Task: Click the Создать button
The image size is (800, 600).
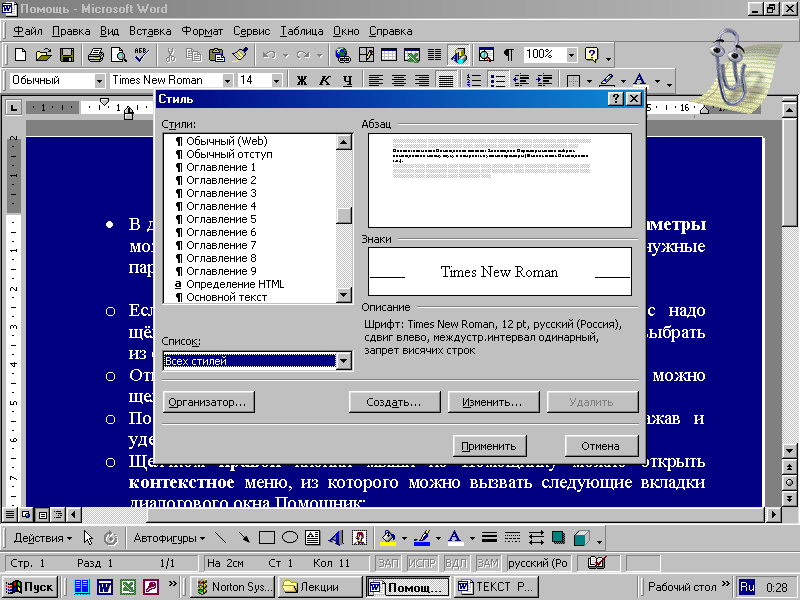Action: click(x=394, y=402)
